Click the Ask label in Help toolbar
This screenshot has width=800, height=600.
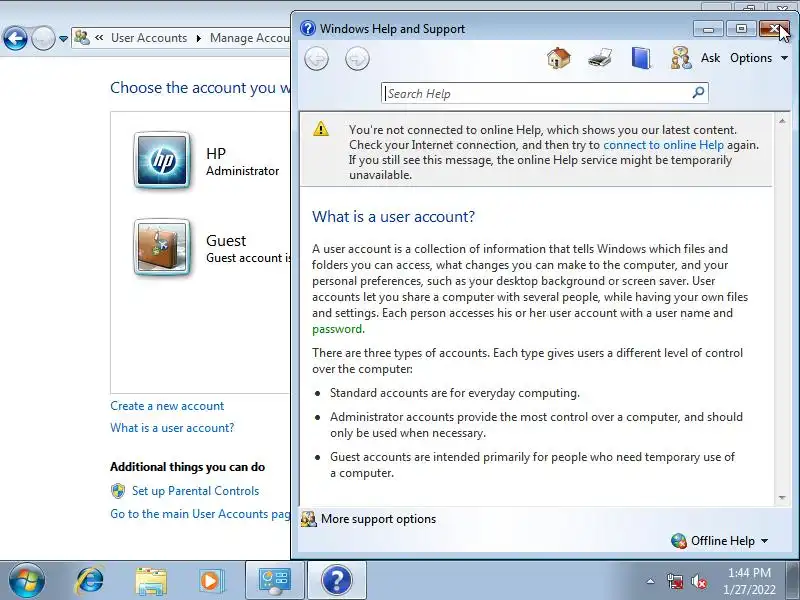710,58
